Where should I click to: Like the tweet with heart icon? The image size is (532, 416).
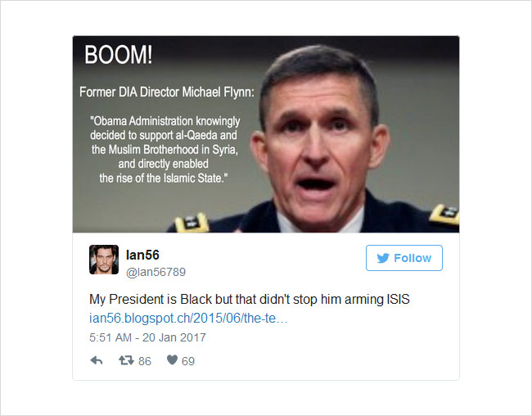click(x=173, y=360)
